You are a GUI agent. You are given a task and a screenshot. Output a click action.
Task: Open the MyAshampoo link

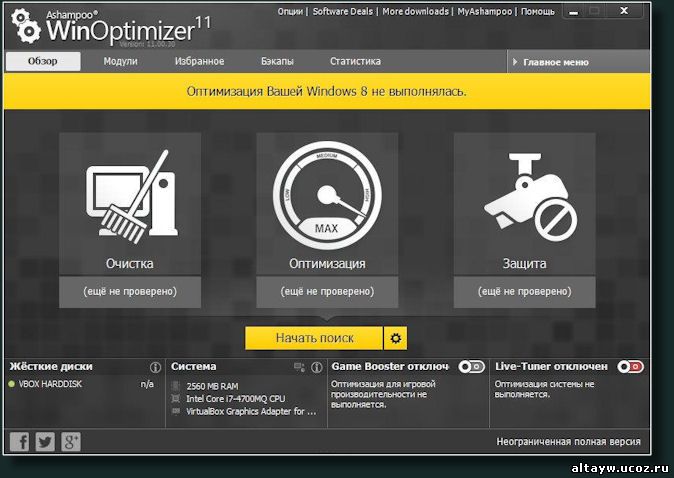485,12
